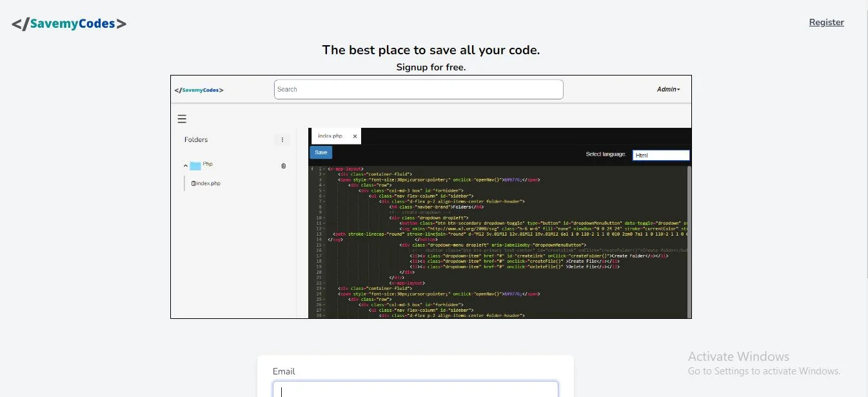Viewport: 868px width, 397px height.
Task: Click the trash icon beside Php folder
Action: point(284,166)
